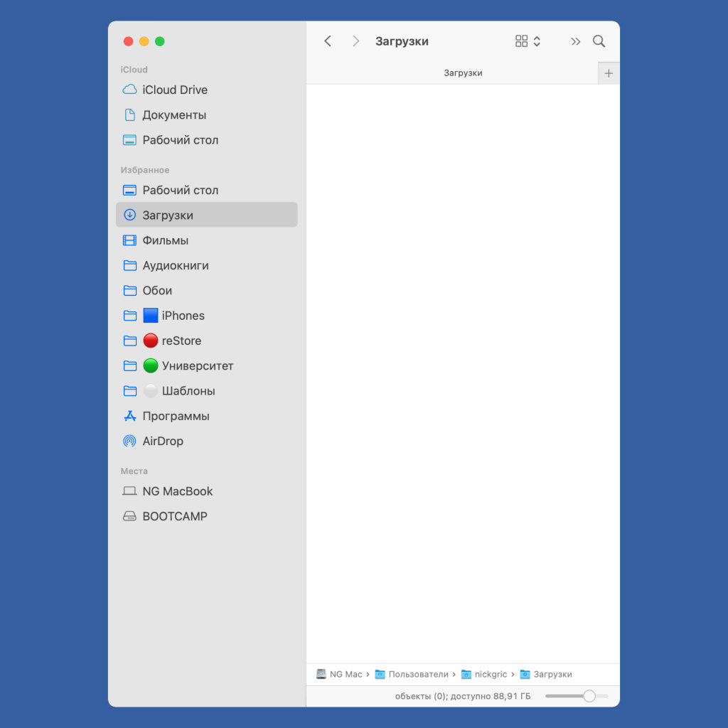
Task: Click the Загрузки window title
Action: pyautogui.click(x=402, y=41)
